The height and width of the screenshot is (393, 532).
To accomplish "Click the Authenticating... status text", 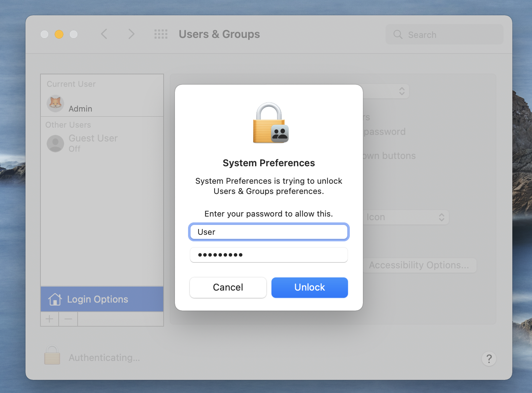I will 105,358.
